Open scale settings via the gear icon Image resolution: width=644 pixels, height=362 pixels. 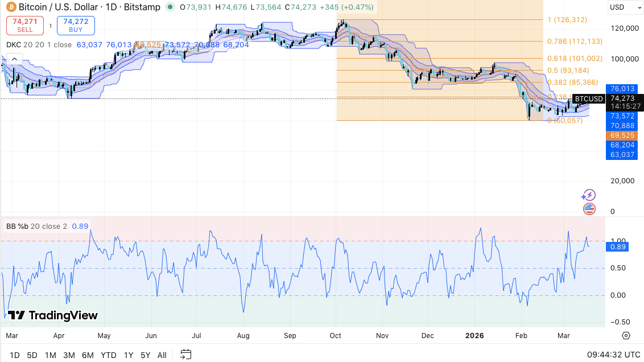pyautogui.click(x=626, y=336)
